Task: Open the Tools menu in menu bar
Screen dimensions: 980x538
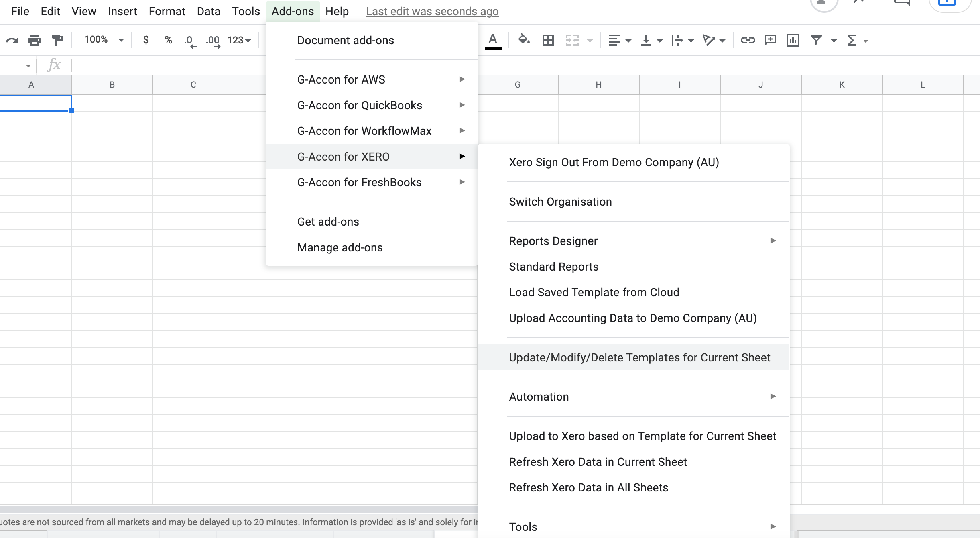Action: pos(246,11)
